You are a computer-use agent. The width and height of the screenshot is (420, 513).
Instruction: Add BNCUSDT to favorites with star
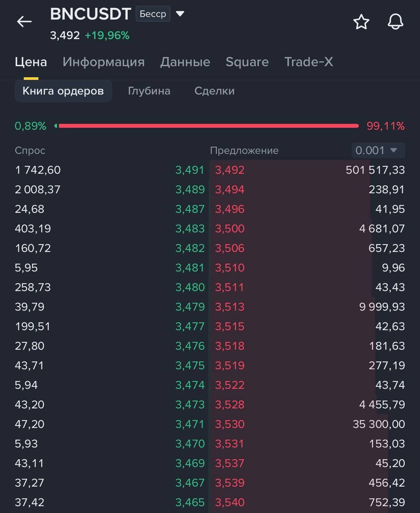(361, 22)
